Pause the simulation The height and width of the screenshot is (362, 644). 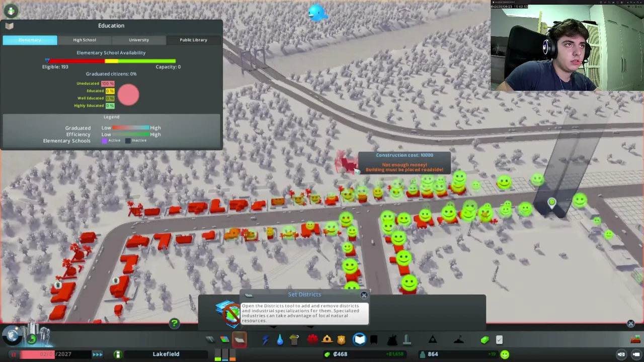pyautogui.click(x=14, y=354)
